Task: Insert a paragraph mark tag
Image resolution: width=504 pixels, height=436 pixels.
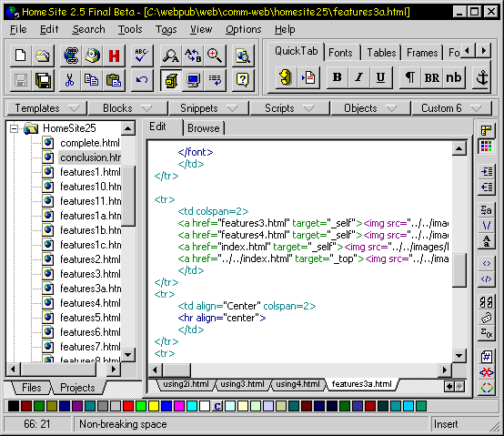Action: point(409,77)
